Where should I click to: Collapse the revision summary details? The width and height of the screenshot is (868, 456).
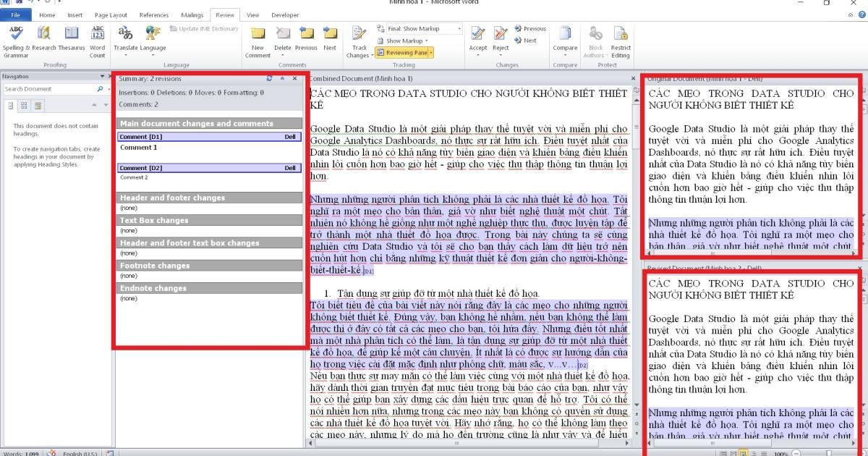(x=282, y=78)
